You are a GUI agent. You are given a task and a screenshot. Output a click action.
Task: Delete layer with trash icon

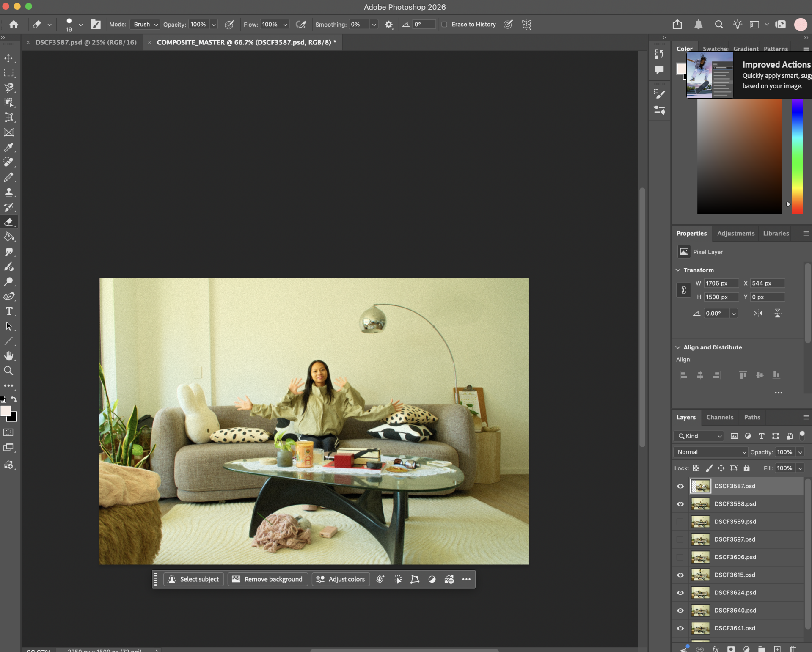click(793, 649)
